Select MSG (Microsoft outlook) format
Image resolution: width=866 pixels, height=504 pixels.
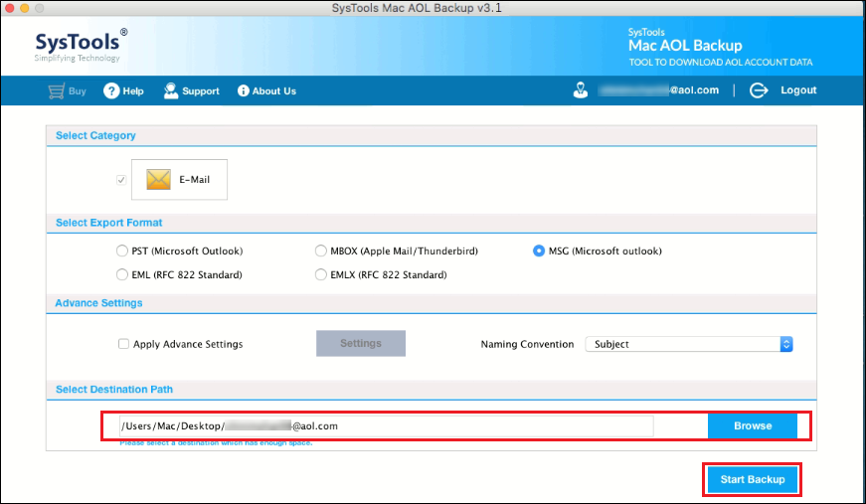coord(539,251)
